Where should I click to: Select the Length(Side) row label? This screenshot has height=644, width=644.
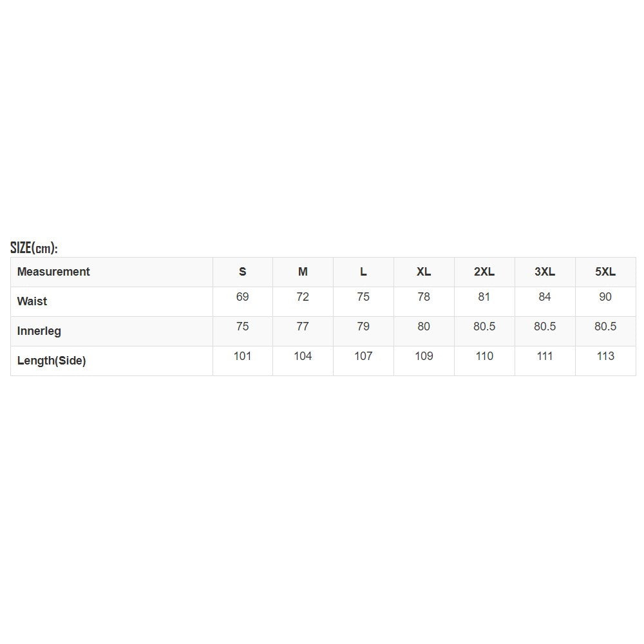point(52,361)
